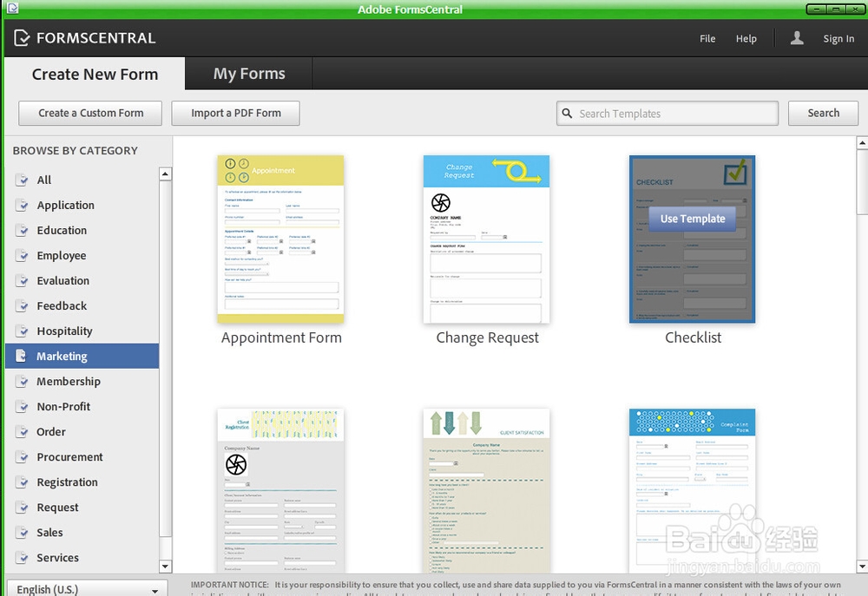Click the icon beside All category
This screenshot has width=868, height=596.
[x=22, y=180]
